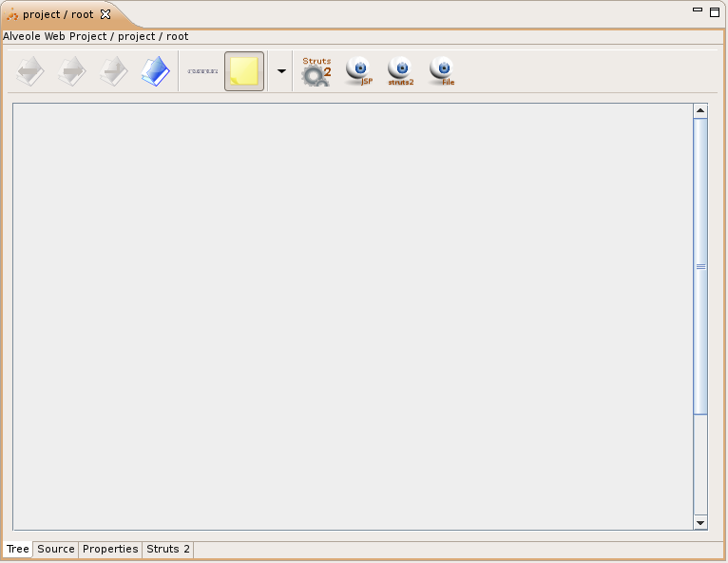Click the scrollbar down arrow

700,522
